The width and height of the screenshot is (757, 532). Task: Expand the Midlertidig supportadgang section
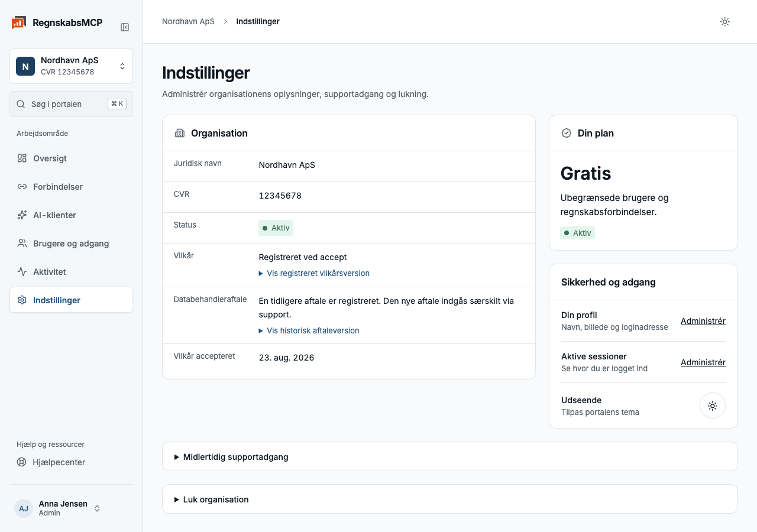[x=450, y=456]
